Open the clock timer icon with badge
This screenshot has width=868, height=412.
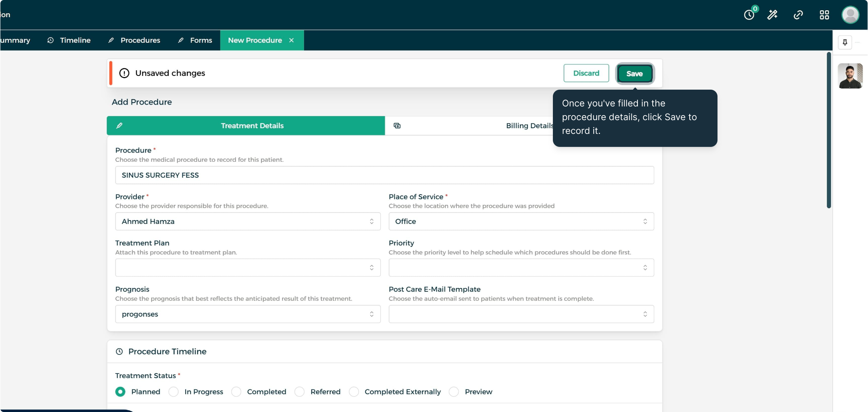750,14
